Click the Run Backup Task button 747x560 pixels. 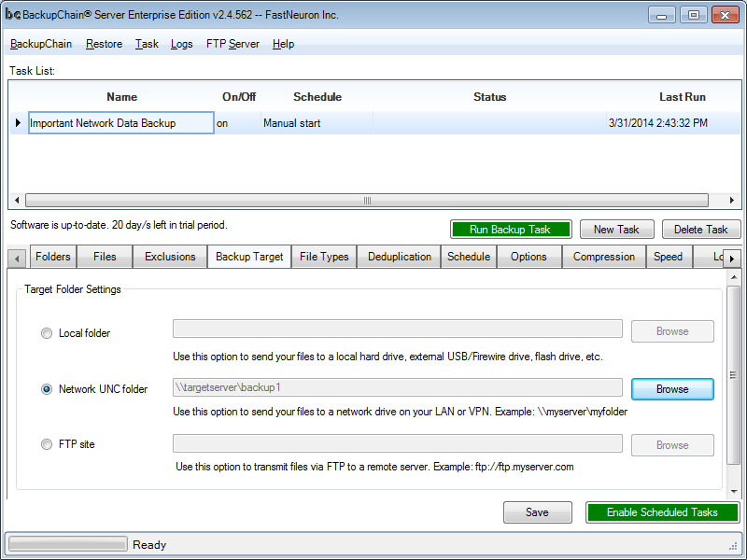[511, 230]
